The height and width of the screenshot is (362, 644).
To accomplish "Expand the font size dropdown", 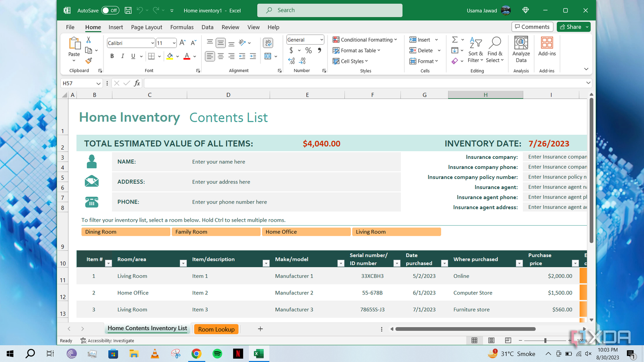I will (x=174, y=43).
